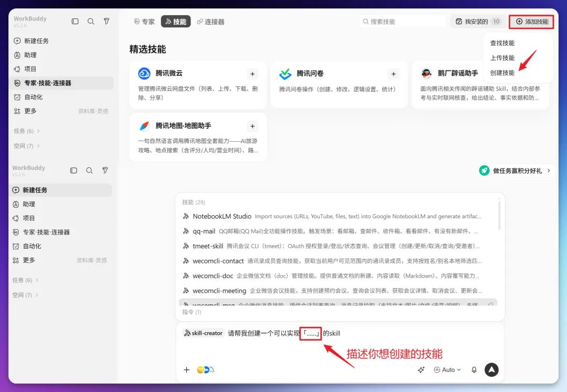Click the 添加技能 button
The image size is (567, 392).
tap(531, 22)
